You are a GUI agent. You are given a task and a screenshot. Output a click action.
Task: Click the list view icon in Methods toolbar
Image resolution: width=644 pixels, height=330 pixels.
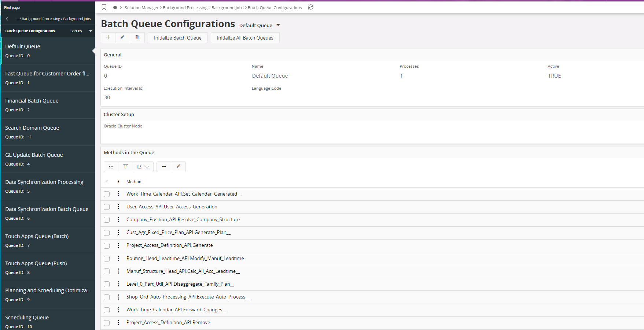point(111,167)
